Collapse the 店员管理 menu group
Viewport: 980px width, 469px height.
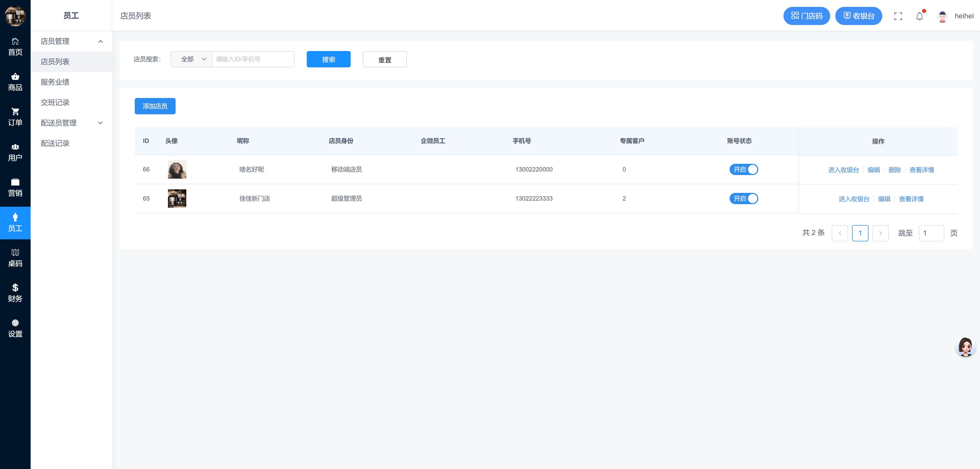coord(71,41)
